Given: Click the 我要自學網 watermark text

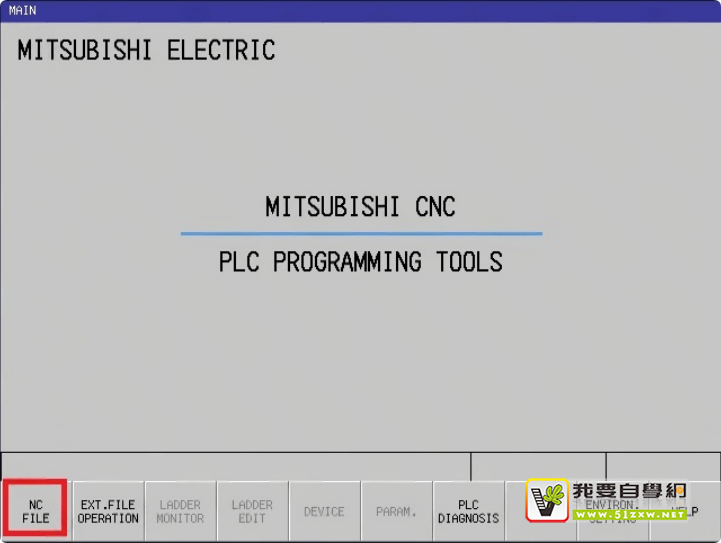Looking at the screenshot, I should click(630, 491).
